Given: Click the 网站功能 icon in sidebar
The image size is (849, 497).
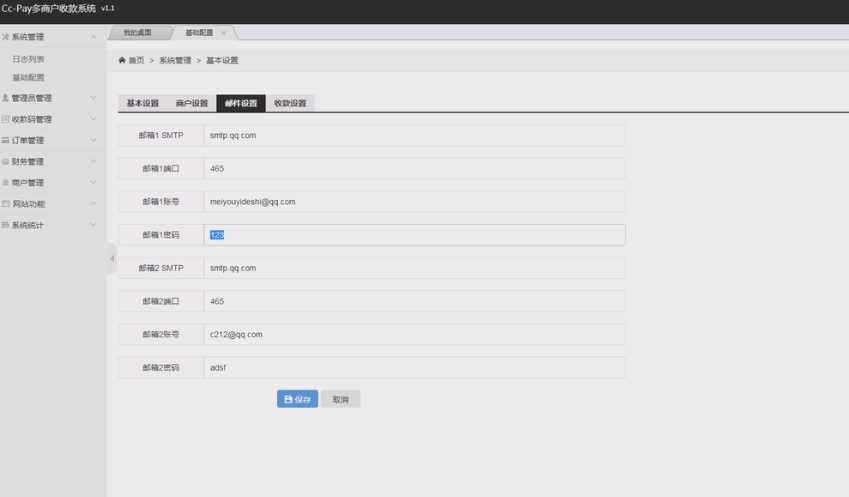Looking at the screenshot, I should coord(6,204).
